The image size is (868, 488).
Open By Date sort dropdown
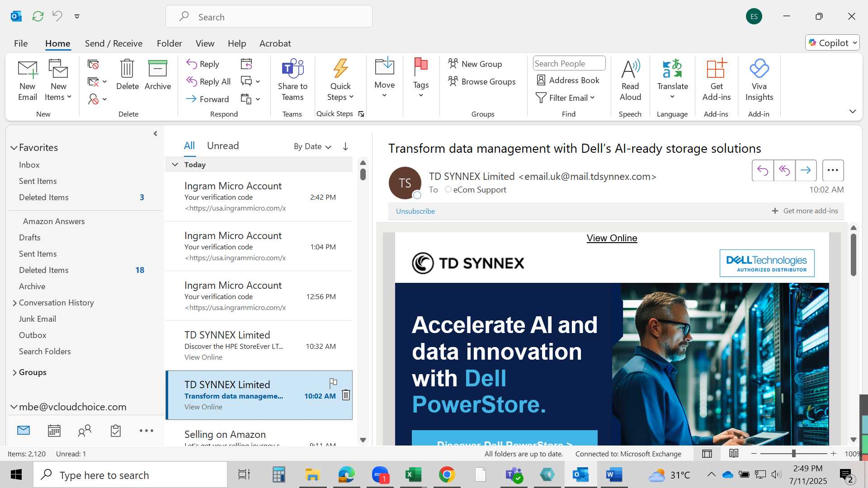click(312, 146)
